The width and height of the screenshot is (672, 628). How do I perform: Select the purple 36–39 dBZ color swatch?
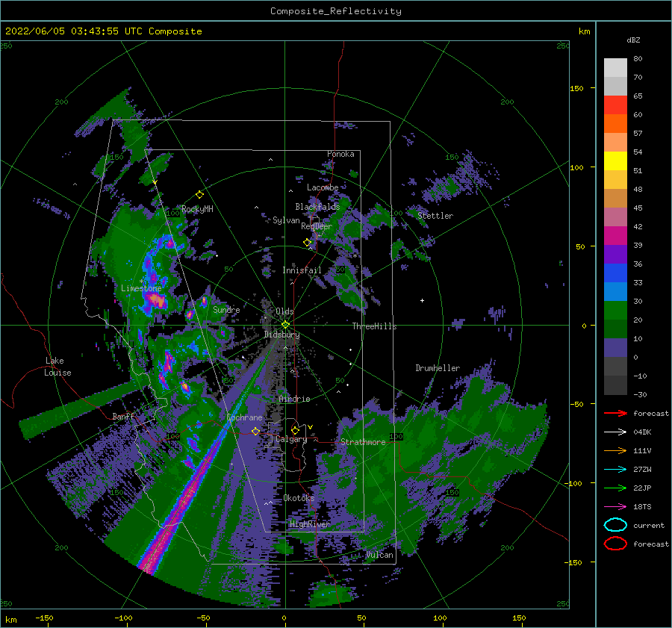coord(615,255)
